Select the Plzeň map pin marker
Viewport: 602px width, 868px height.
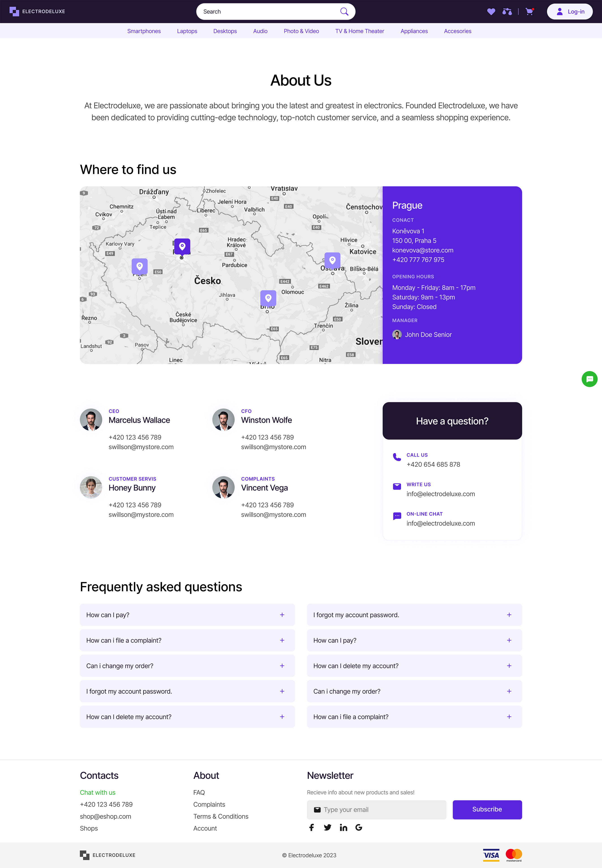pos(140,266)
